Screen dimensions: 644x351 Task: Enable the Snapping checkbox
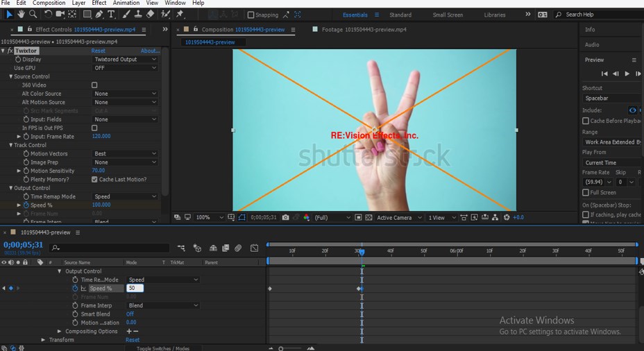click(x=251, y=15)
